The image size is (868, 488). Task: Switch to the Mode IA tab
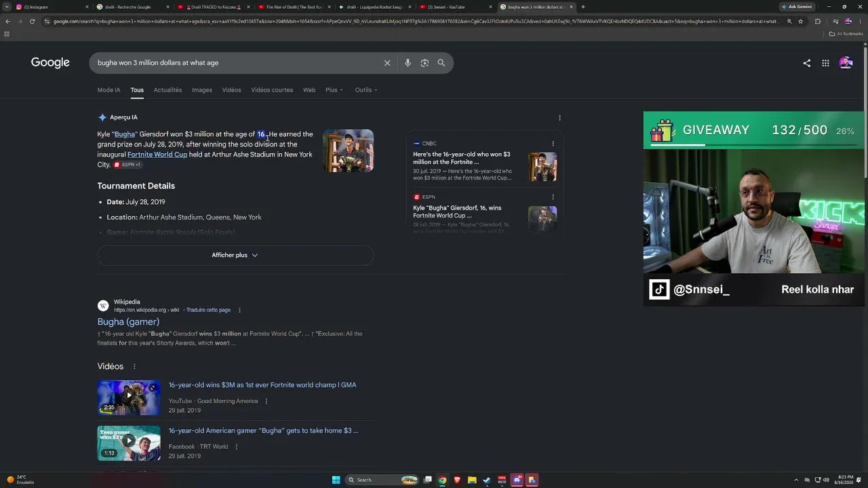(x=108, y=90)
